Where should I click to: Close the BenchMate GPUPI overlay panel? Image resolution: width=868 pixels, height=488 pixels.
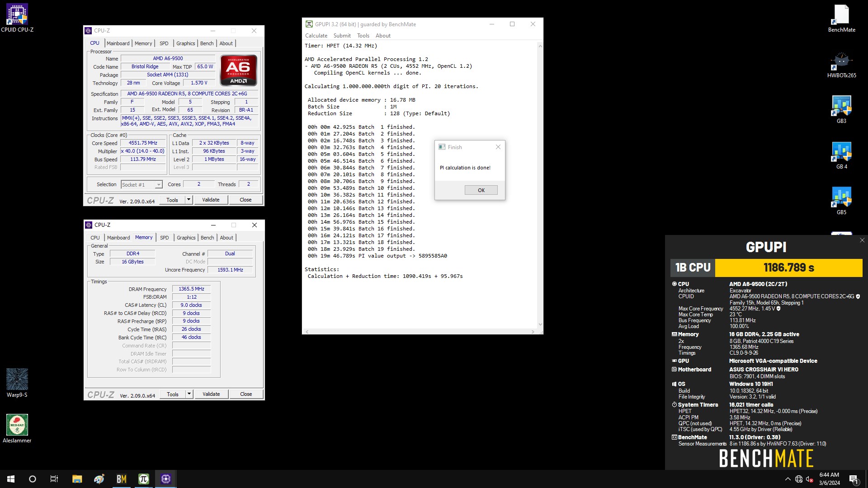tap(862, 240)
